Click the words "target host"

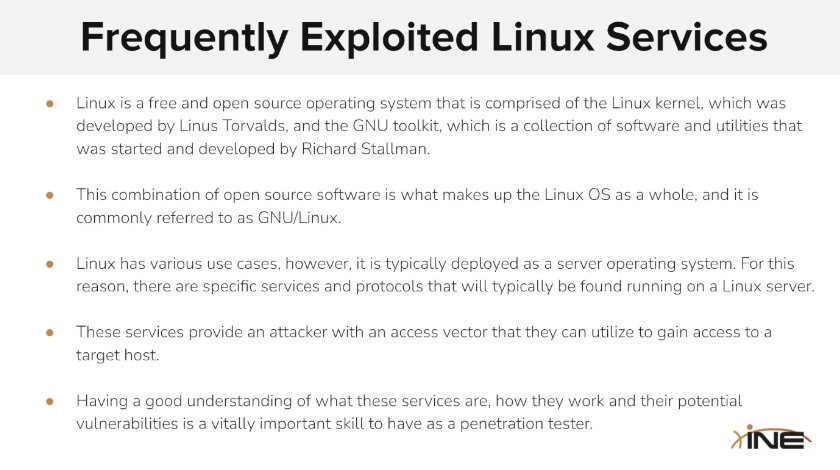click(118, 355)
